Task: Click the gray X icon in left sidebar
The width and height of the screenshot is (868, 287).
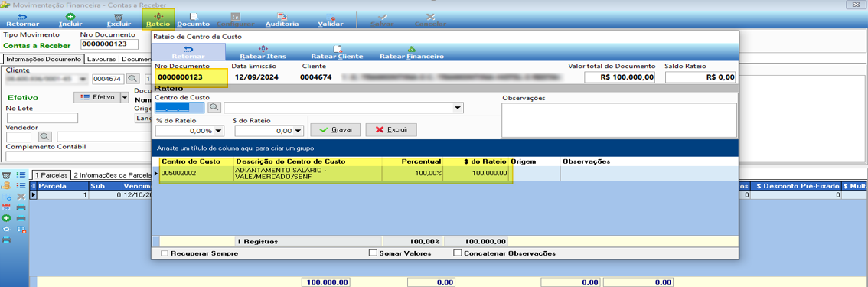Action: (21, 197)
